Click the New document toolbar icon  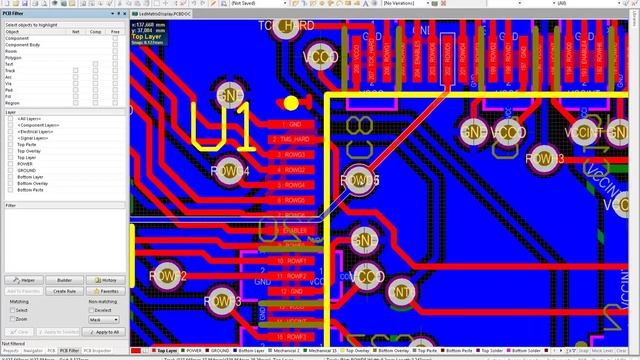click(6, 3)
